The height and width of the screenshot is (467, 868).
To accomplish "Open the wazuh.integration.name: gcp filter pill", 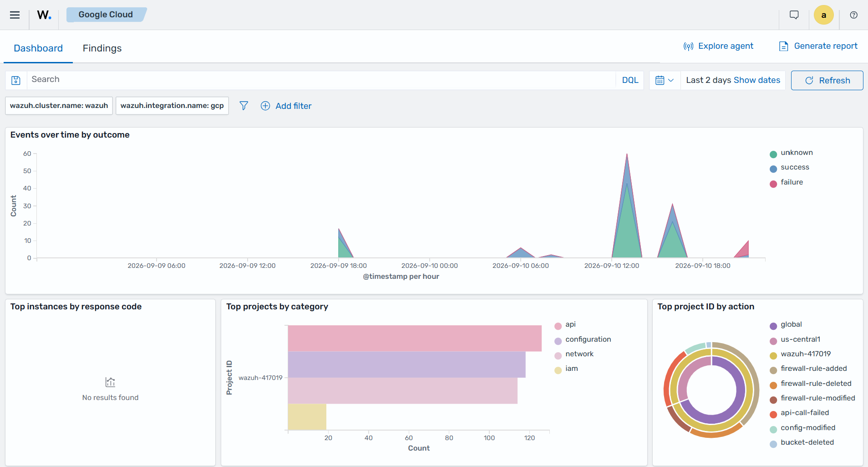I will click(172, 106).
